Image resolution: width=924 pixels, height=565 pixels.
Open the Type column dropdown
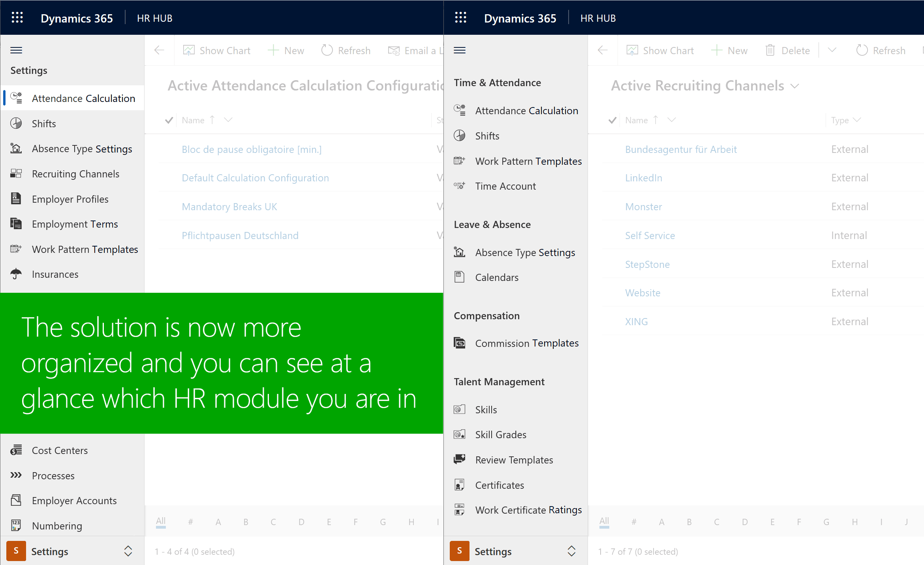[857, 120]
